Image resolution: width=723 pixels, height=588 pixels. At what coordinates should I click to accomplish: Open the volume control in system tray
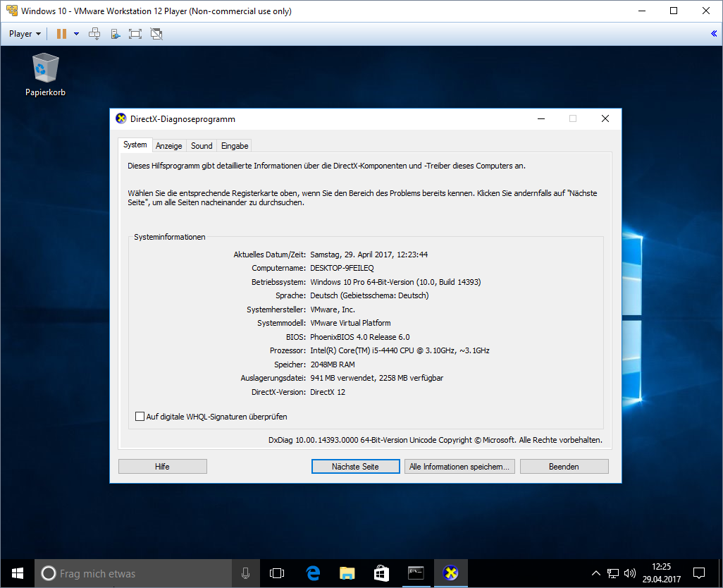[x=630, y=573]
